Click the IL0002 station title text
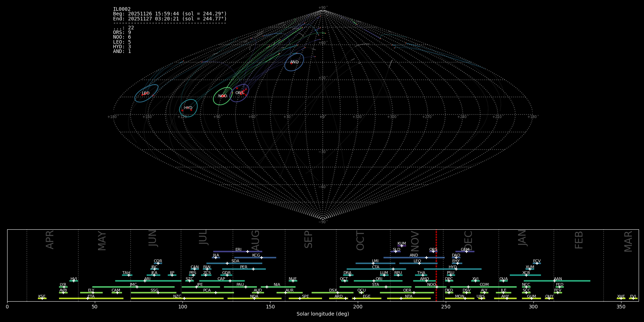 pos(122,9)
